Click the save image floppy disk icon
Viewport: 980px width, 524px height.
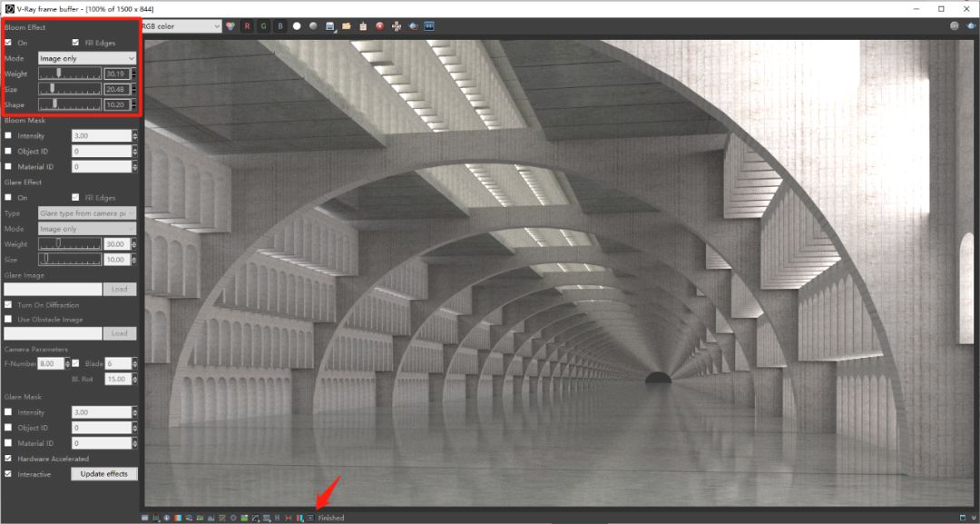click(330, 26)
